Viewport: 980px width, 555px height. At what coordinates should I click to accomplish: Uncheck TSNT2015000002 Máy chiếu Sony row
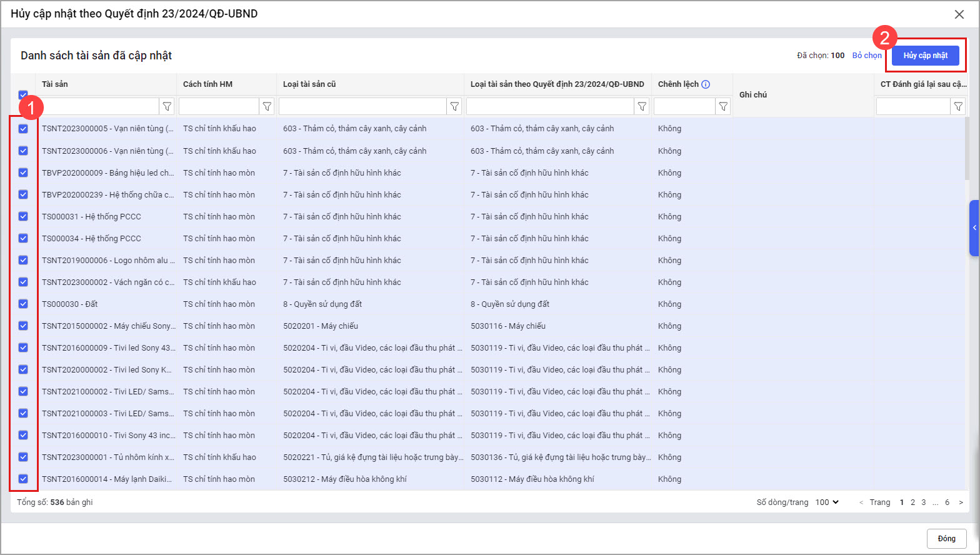(x=23, y=326)
